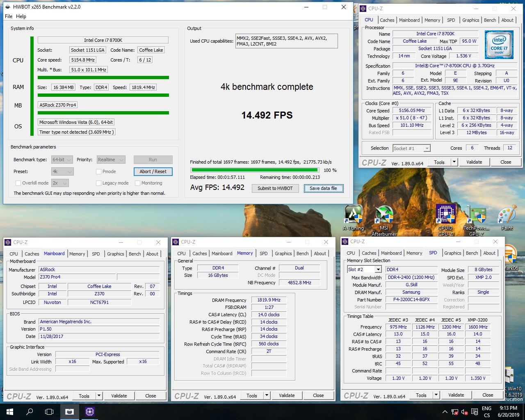The image size is (525, 420).
Task: Click Close in Memory window
Action: (318, 395)
